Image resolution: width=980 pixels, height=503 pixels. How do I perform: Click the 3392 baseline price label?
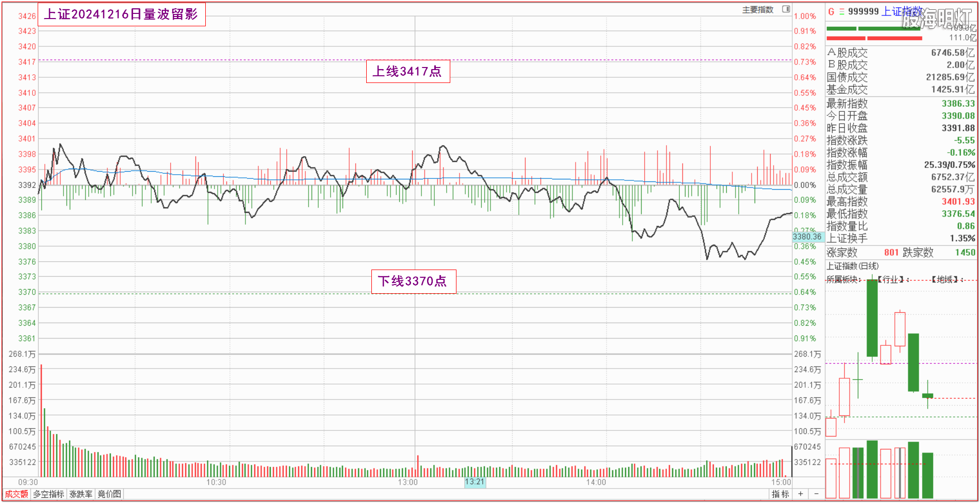(27, 185)
